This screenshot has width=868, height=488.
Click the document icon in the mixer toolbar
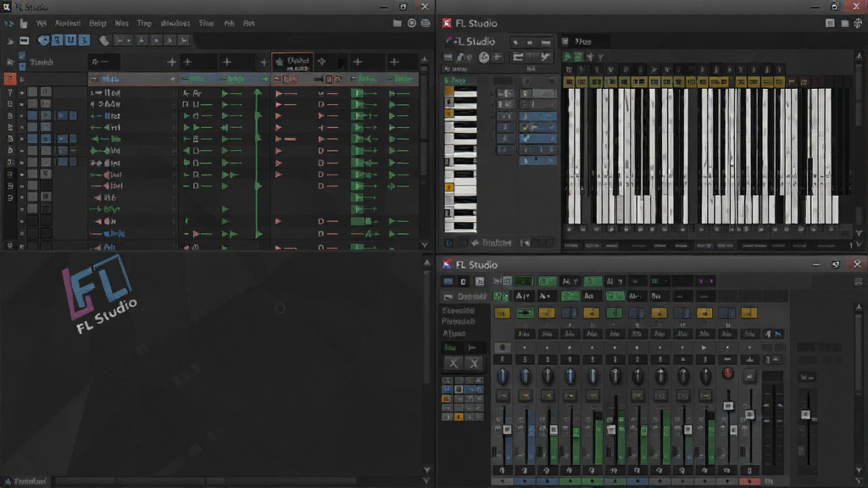point(480,281)
